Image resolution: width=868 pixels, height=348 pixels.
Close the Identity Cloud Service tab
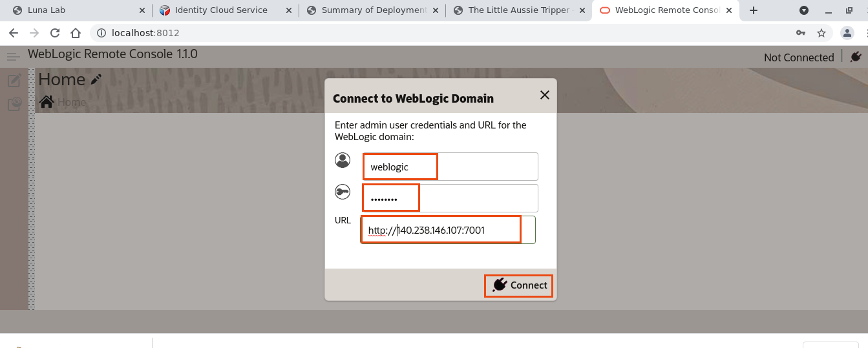coord(288,10)
